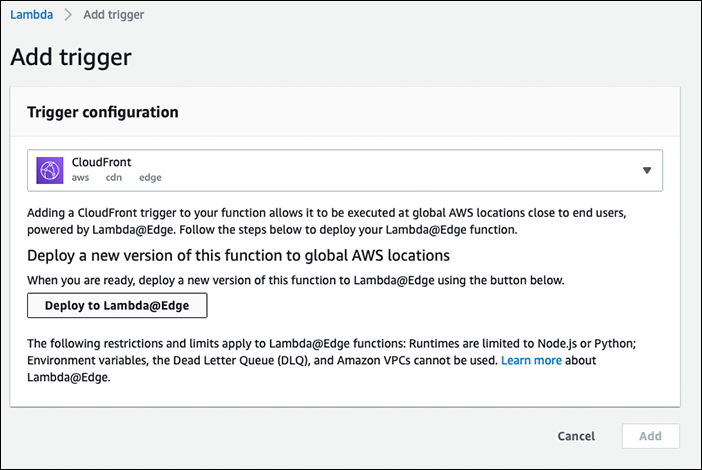This screenshot has width=702, height=470.
Task: Click the Deploy a new version heading
Action: (x=238, y=256)
